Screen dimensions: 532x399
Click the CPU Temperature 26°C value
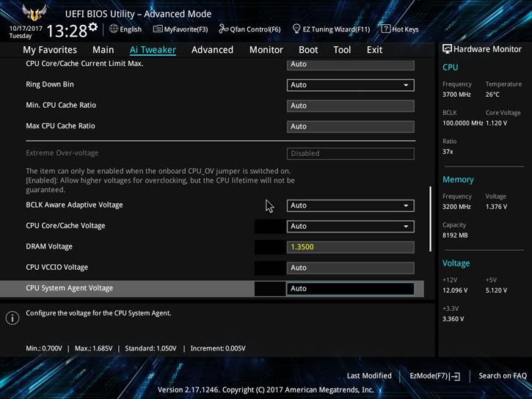492,95
